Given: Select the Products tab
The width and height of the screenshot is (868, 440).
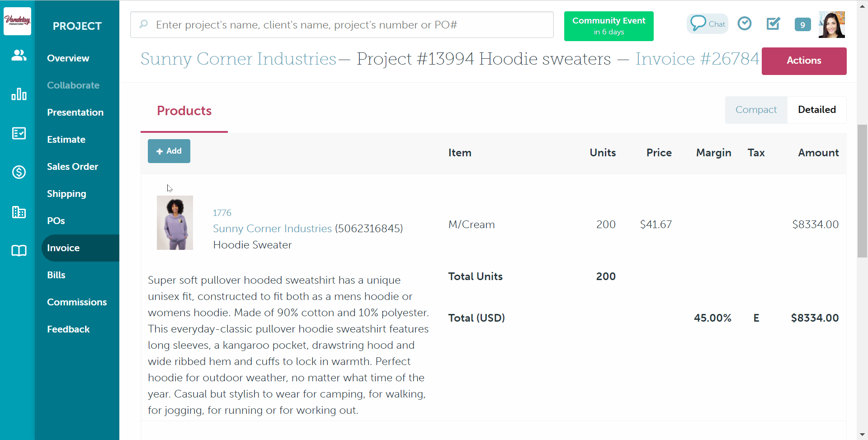Looking at the screenshot, I should (184, 111).
